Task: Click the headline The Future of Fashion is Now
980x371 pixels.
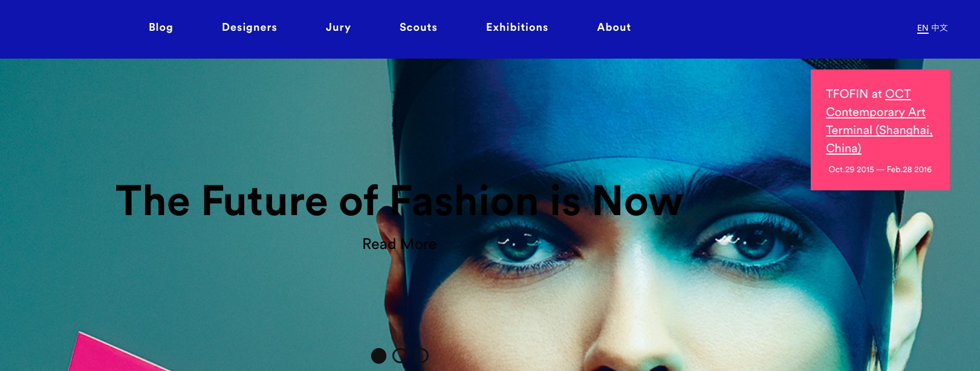Action: pyautogui.click(x=399, y=201)
